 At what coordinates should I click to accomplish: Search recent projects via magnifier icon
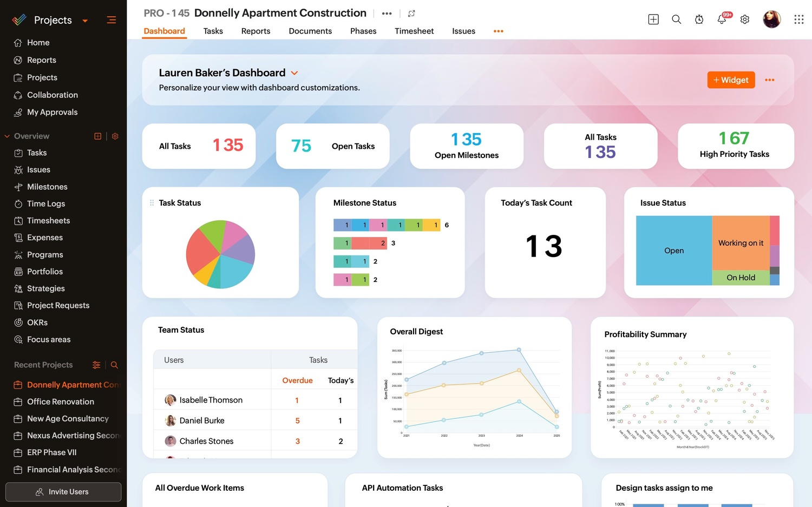114,365
